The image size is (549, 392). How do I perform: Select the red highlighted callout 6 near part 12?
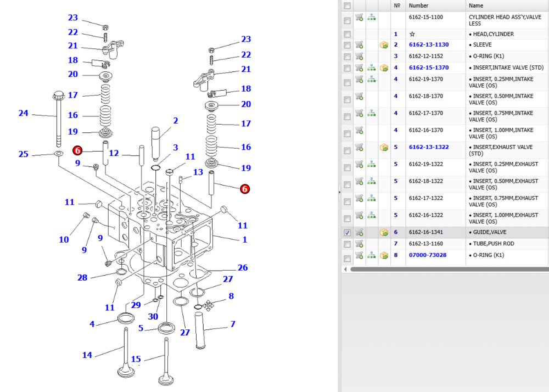[77, 150]
